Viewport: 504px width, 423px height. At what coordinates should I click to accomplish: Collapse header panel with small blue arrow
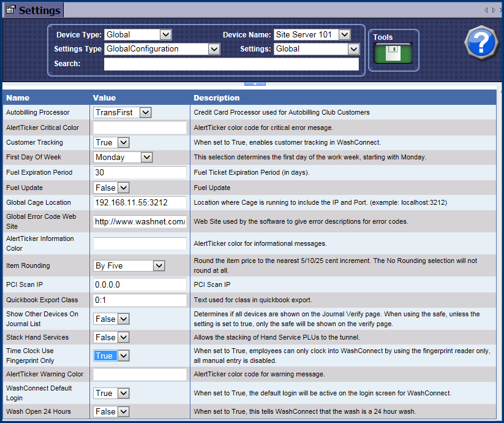coord(254,83)
